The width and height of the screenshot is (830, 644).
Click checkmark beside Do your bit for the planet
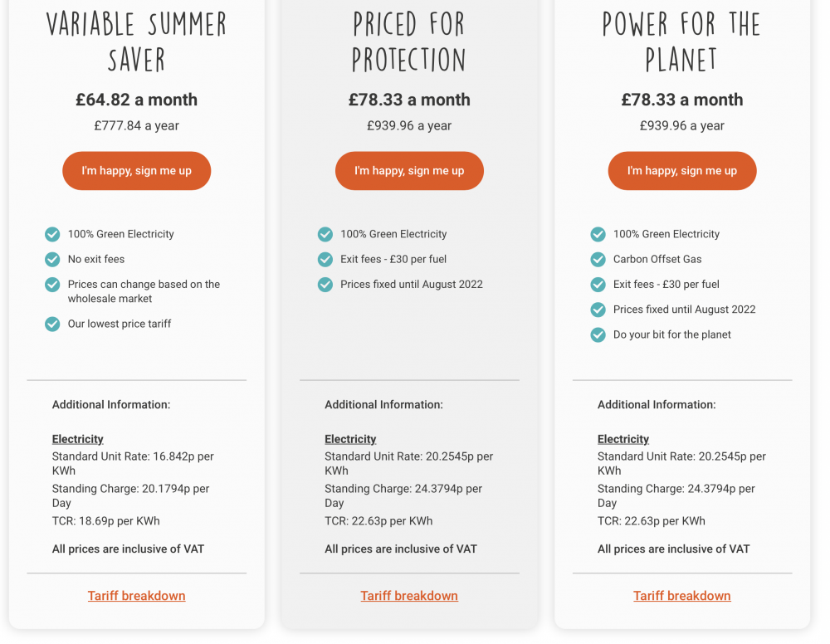pyautogui.click(x=598, y=335)
